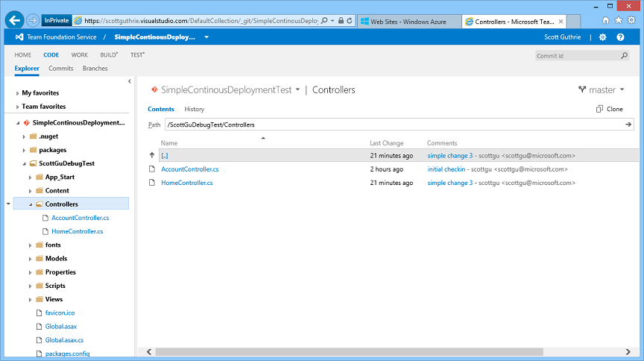This screenshot has width=644, height=361.
Task: Switch to the History tab
Action: pyautogui.click(x=195, y=109)
